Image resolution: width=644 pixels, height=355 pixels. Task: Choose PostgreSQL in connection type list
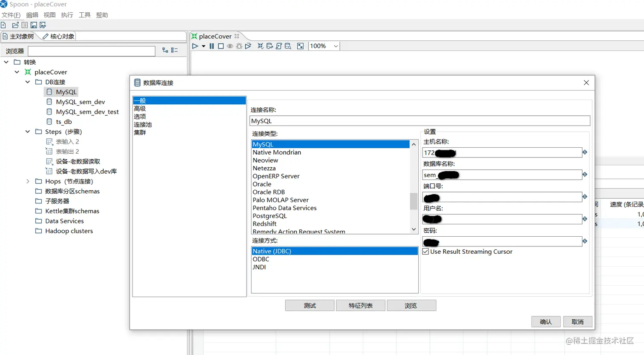[x=270, y=216]
